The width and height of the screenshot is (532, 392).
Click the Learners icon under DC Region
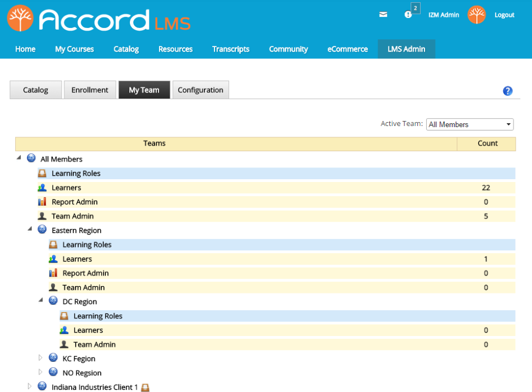click(64, 330)
